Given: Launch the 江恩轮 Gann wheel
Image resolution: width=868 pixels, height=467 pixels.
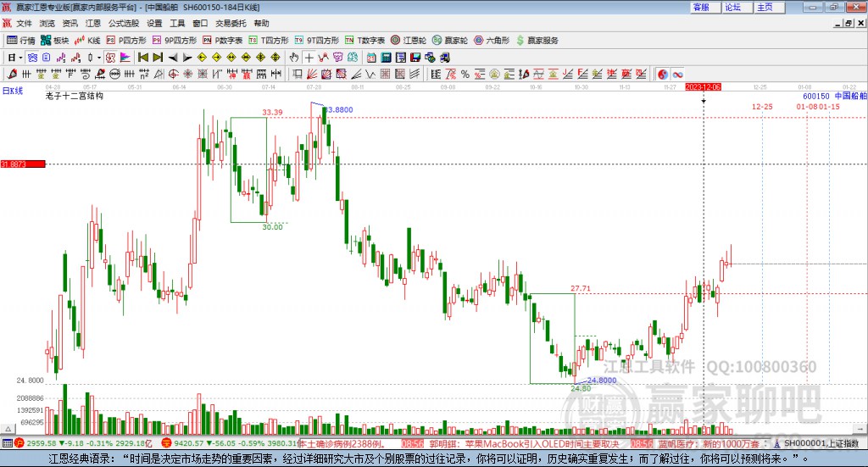Looking at the screenshot, I should pyautogui.click(x=409, y=41).
